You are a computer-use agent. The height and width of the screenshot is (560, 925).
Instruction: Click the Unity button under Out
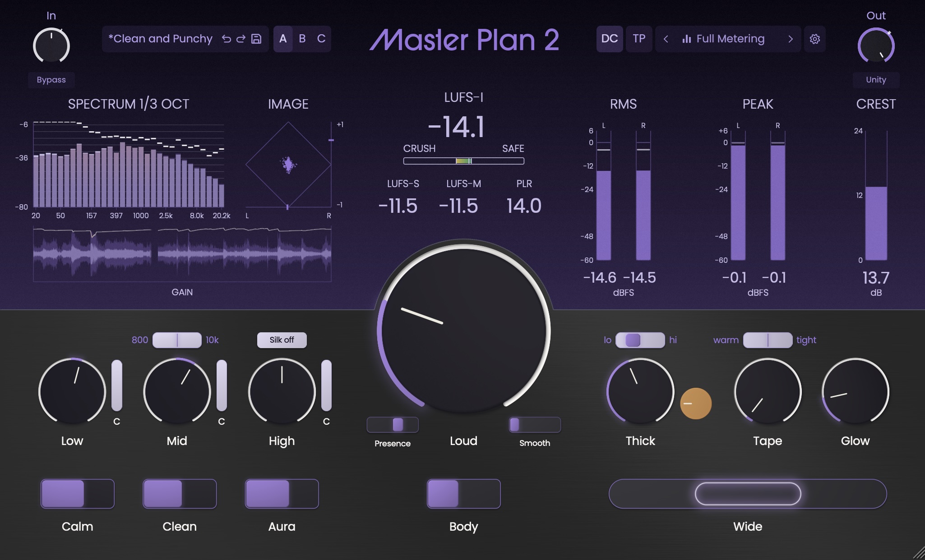point(876,80)
